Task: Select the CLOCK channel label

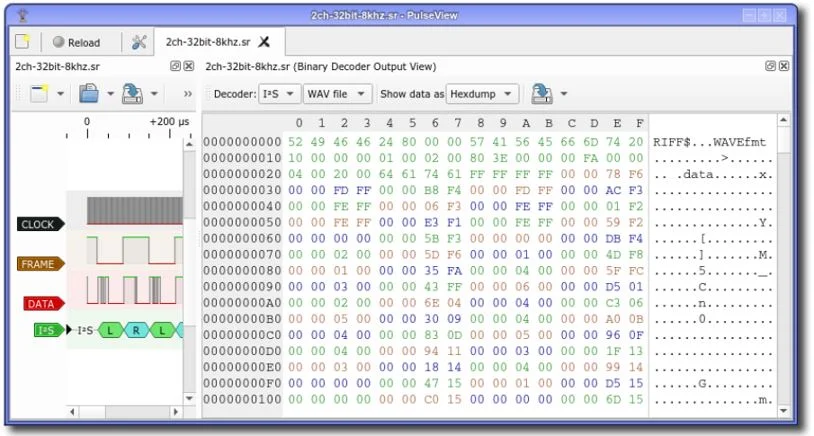Action: click(x=39, y=224)
